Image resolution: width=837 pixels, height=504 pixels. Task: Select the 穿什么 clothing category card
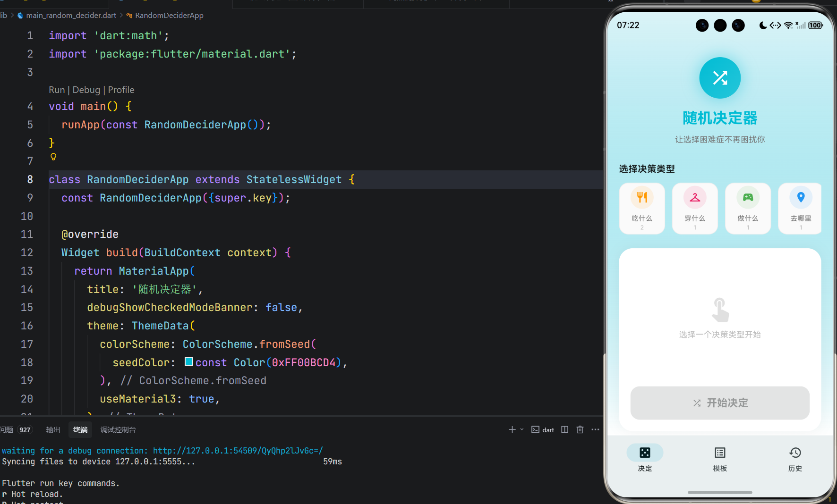point(695,209)
